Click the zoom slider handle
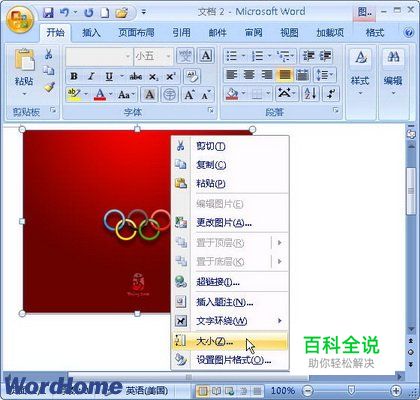420x400 pixels. point(351,390)
